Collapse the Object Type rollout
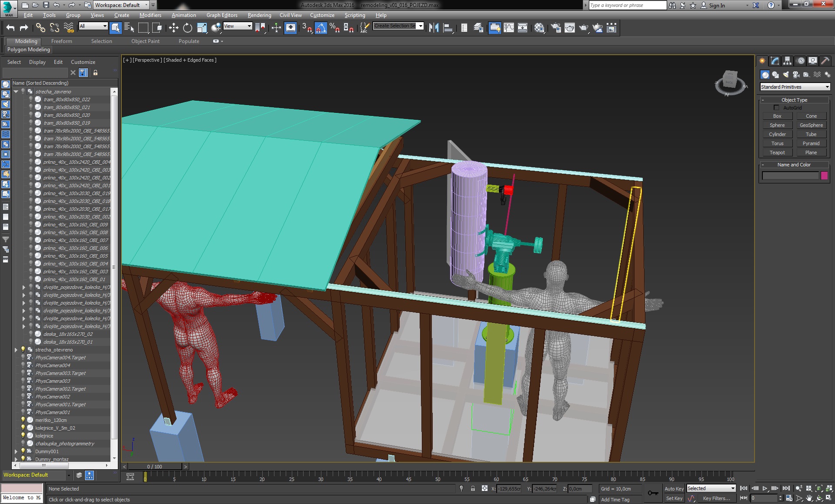 tap(795, 100)
